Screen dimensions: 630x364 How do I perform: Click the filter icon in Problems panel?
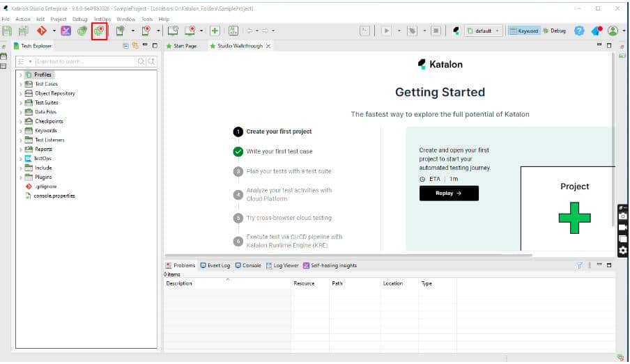[579, 265]
